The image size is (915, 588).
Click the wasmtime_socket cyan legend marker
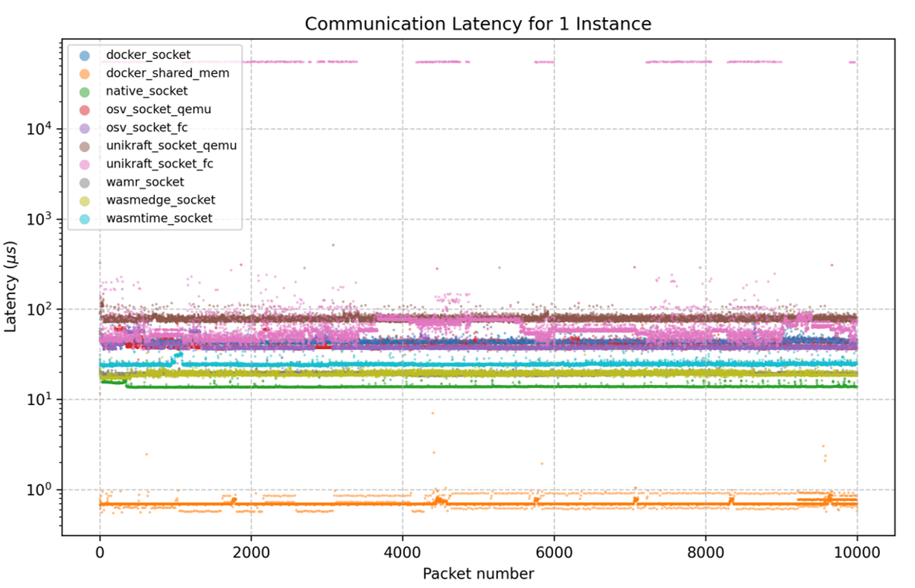click(83, 218)
